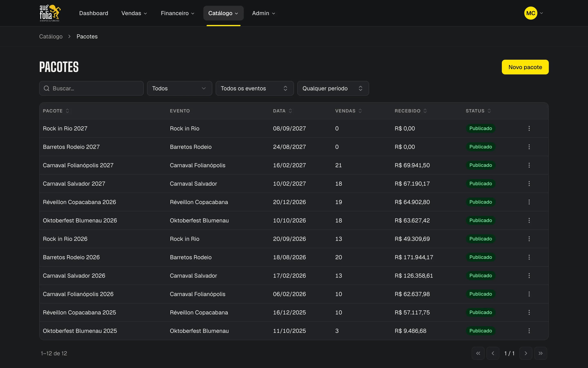
Task: Sort table by Status column
Action: pyautogui.click(x=478, y=111)
